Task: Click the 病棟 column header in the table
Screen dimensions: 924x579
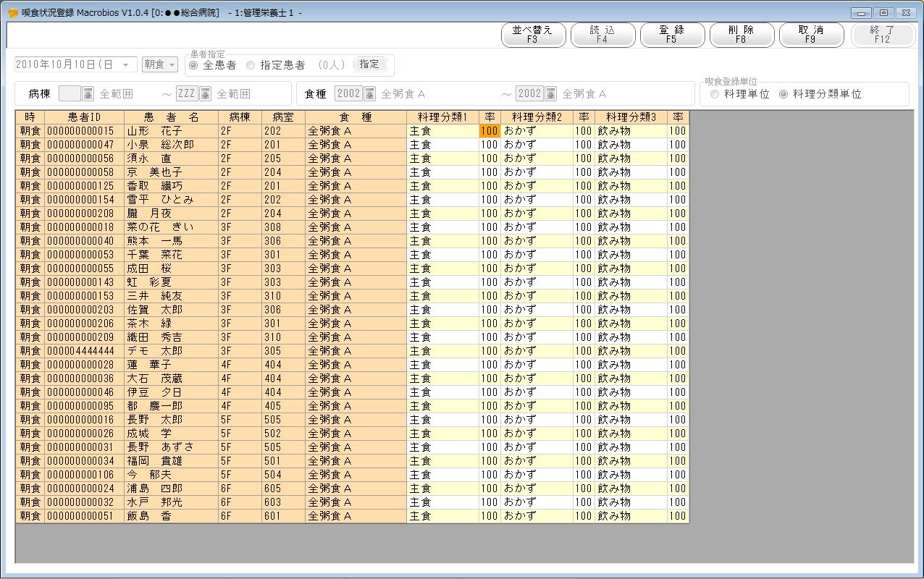Action: click(240, 117)
